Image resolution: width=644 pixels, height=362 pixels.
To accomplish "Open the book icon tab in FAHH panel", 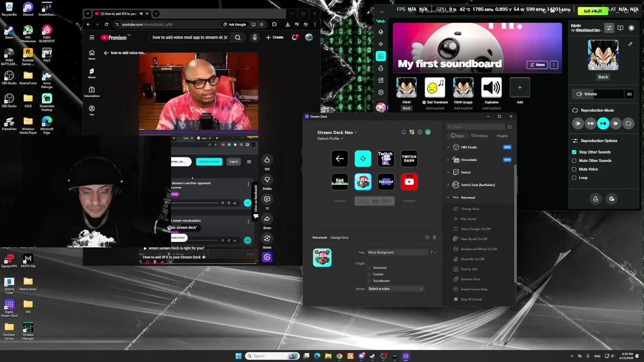I will 620,28.
